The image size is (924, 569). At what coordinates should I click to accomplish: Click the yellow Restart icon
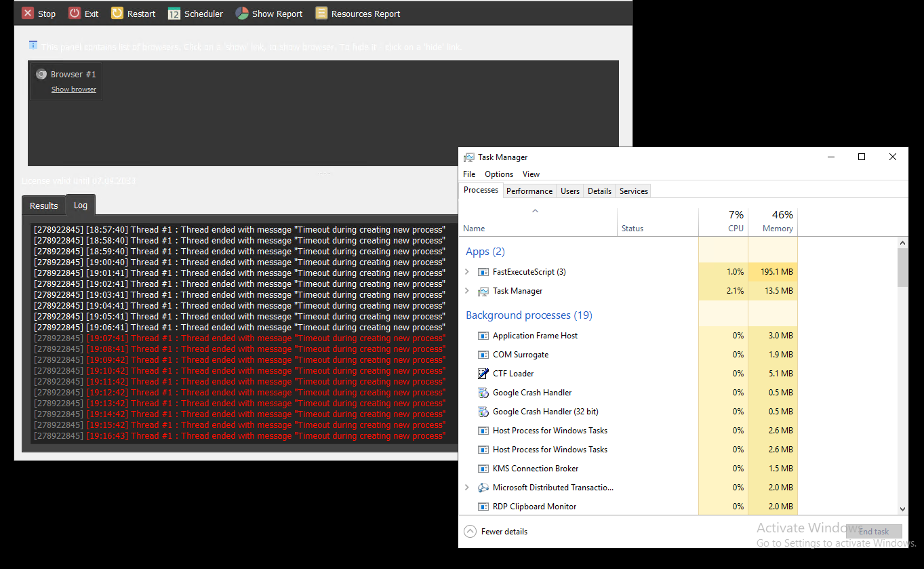click(117, 14)
